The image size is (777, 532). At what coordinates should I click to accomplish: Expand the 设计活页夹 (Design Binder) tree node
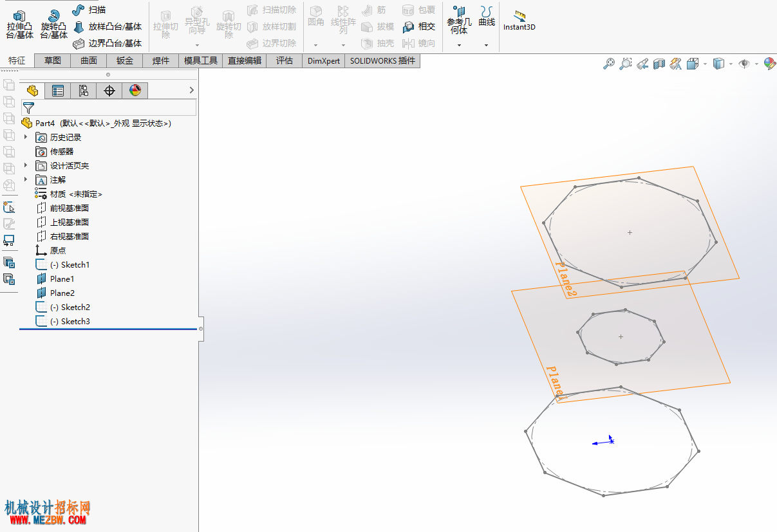pos(26,165)
